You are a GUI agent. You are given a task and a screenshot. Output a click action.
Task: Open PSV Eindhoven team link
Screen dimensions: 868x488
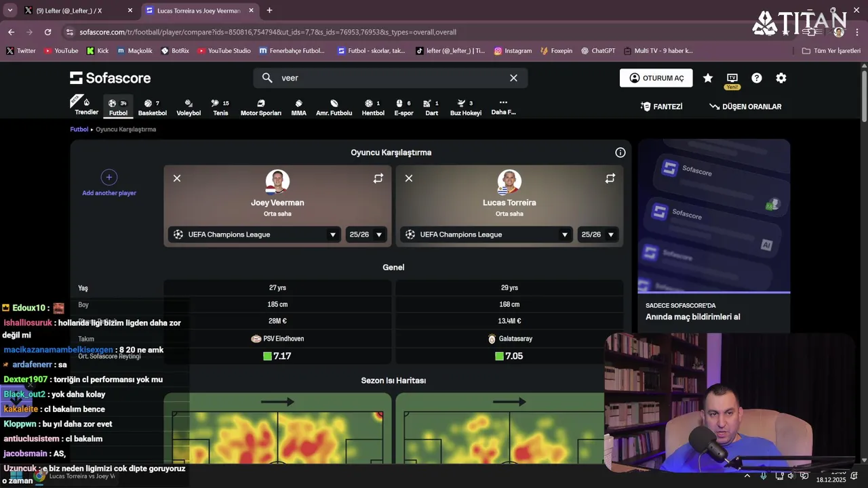pos(277,339)
